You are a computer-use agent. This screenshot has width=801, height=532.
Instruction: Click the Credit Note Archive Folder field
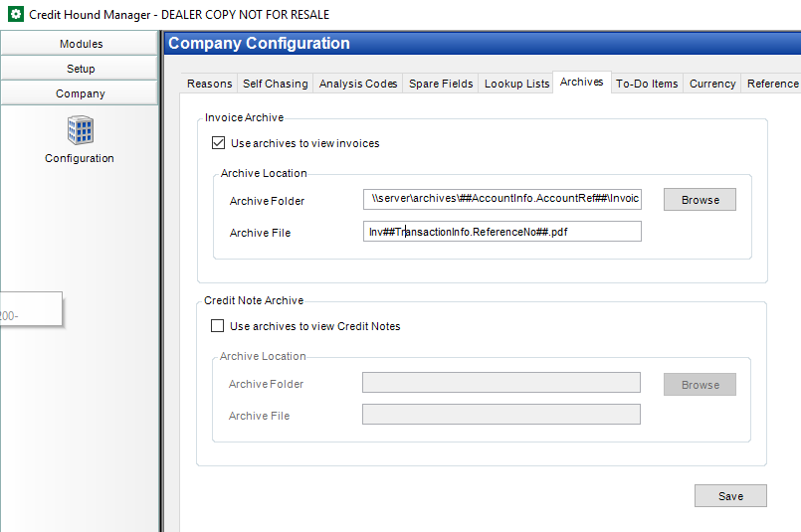point(501,383)
